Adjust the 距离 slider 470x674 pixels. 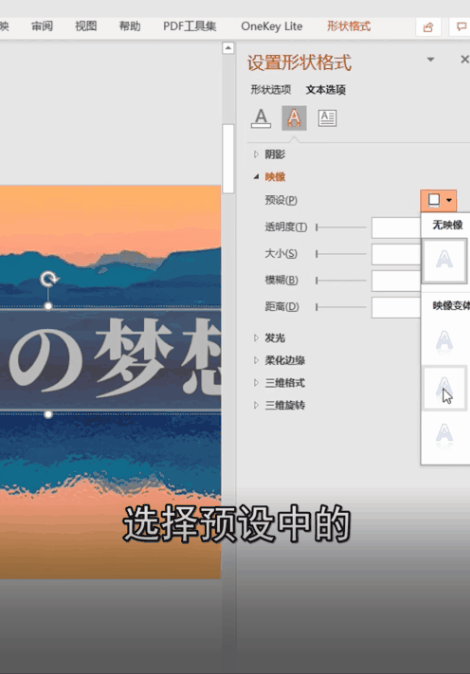click(x=341, y=307)
